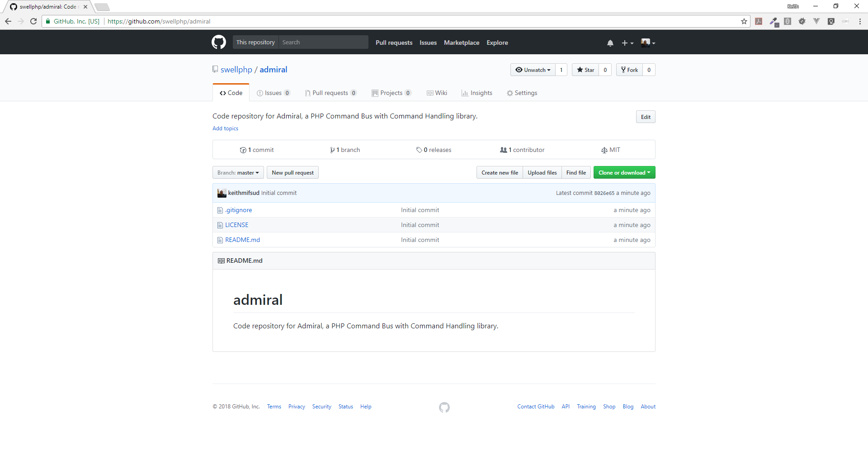Viewport: 868px width, 469px height.
Task: Open the .gitignore file
Action: tap(239, 210)
